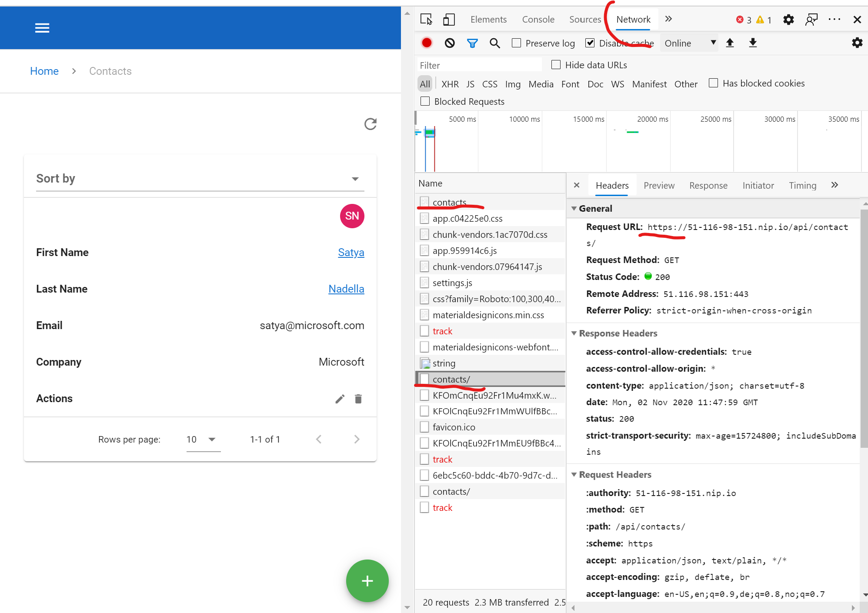Open the Online throttling dropdown
This screenshot has height=613, width=868.
point(690,43)
